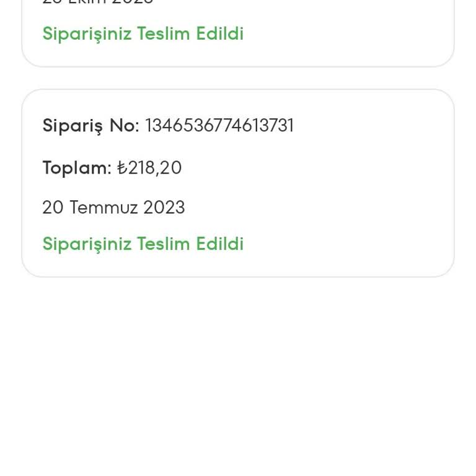Tap "Siparişiniz" in the upper card's status
The height and width of the screenshot is (476, 476).
tap(87, 33)
